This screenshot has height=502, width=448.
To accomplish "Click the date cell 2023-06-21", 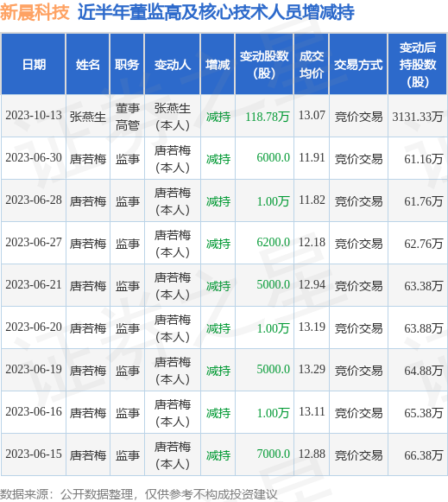I will click(x=34, y=284).
